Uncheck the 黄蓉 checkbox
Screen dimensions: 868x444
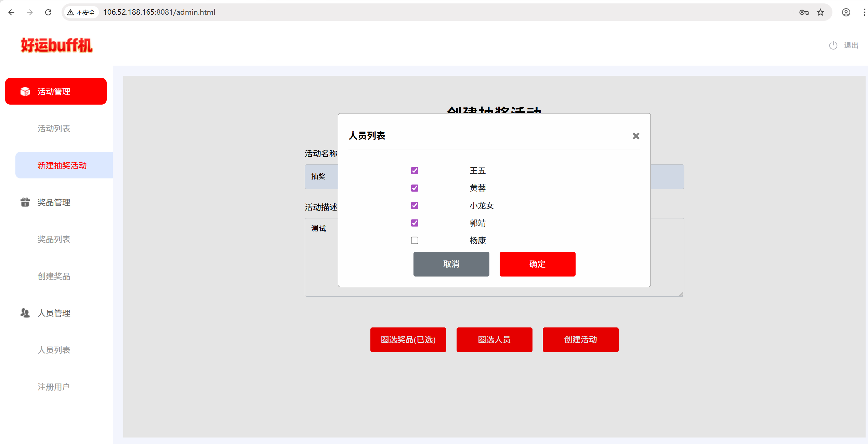(x=415, y=188)
